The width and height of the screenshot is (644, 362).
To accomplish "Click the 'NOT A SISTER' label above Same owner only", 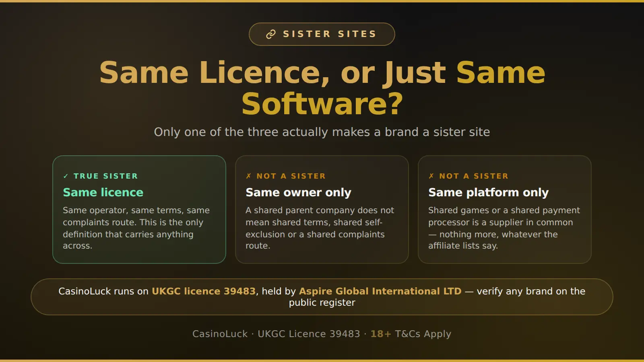I will pyautogui.click(x=291, y=176).
